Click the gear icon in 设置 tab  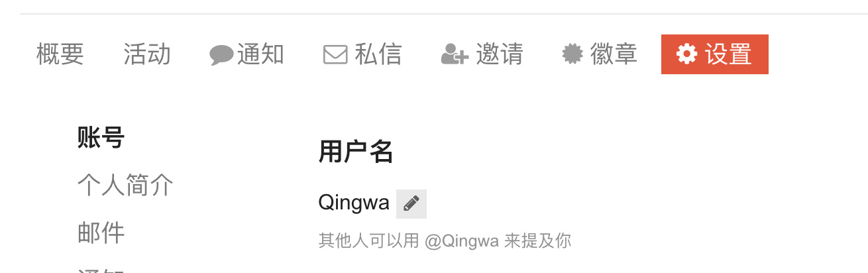(x=687, y=54)
